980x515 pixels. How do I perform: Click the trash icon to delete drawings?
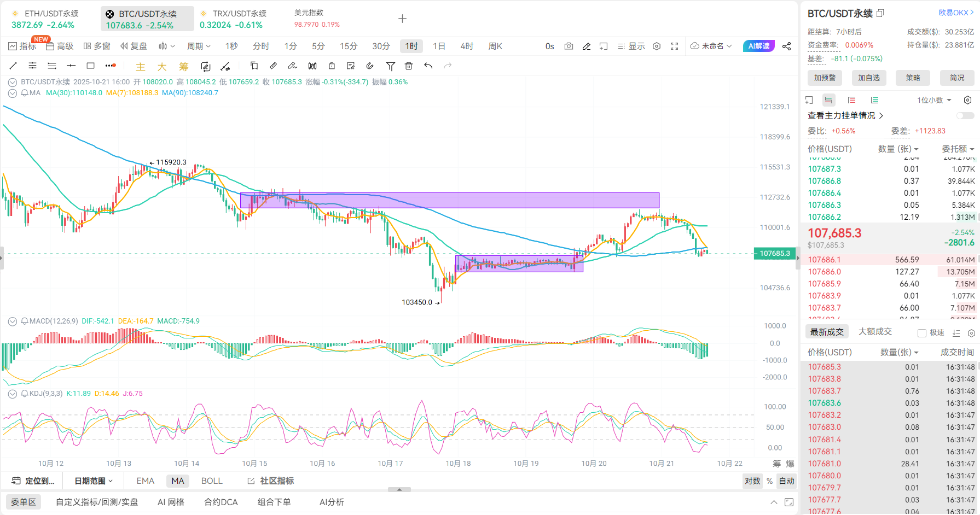click(409, 66)
